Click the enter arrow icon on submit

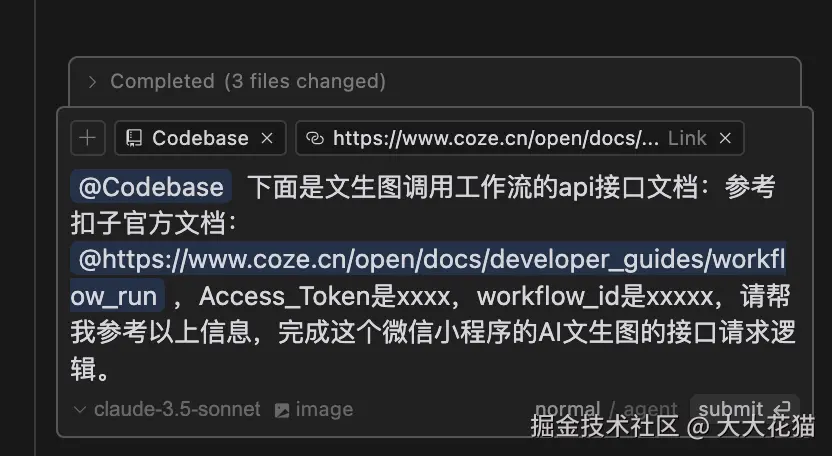pos(782,409)
